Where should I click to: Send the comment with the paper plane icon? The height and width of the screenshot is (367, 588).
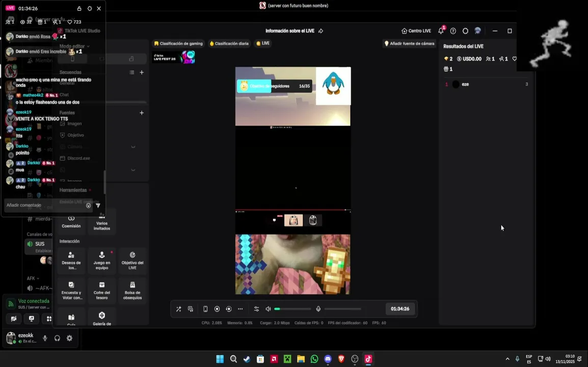coord(98,205)
